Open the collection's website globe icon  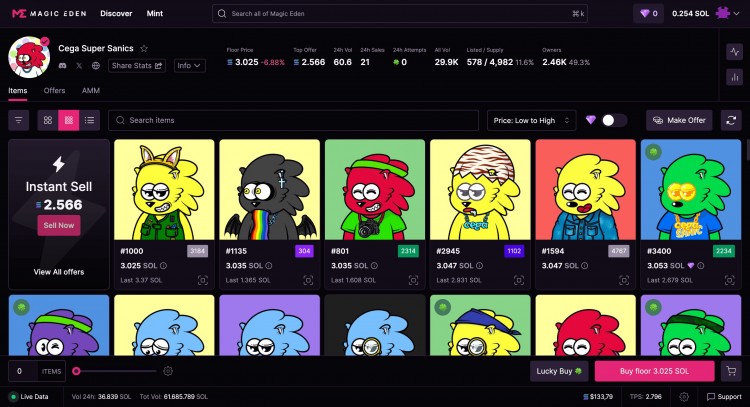point(96,66)
